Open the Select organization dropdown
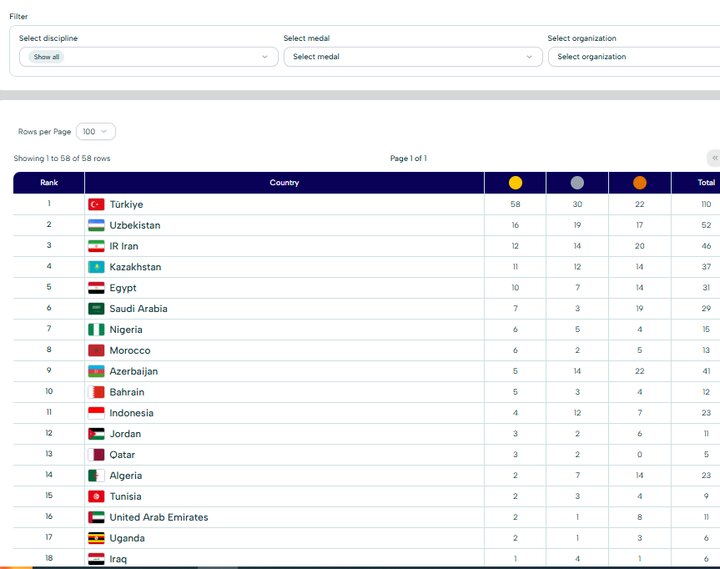Viewport: 720px width, 569px height. 634,57
